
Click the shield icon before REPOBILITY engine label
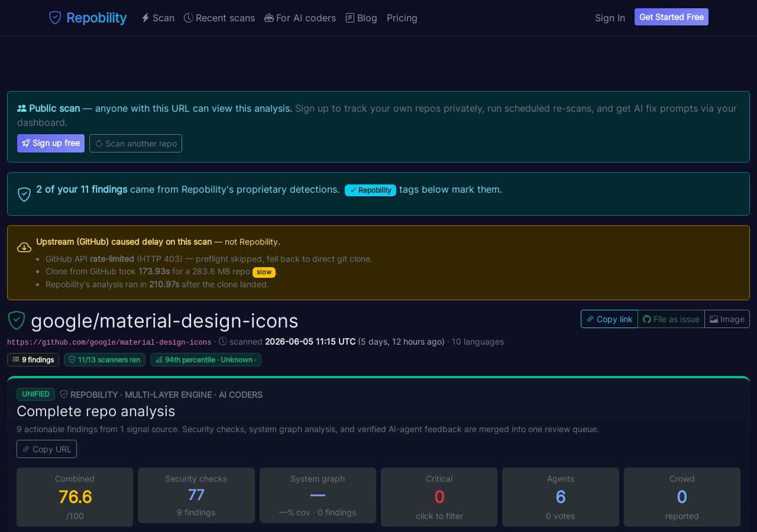click(x=64, y=394)
